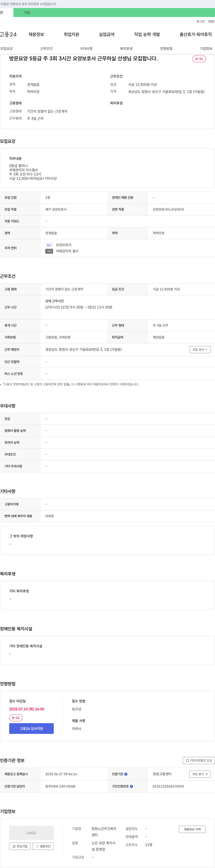Click the 필수 badge next to 요양보호사
This screenshot has height=868, width=215.
point(49,245)
